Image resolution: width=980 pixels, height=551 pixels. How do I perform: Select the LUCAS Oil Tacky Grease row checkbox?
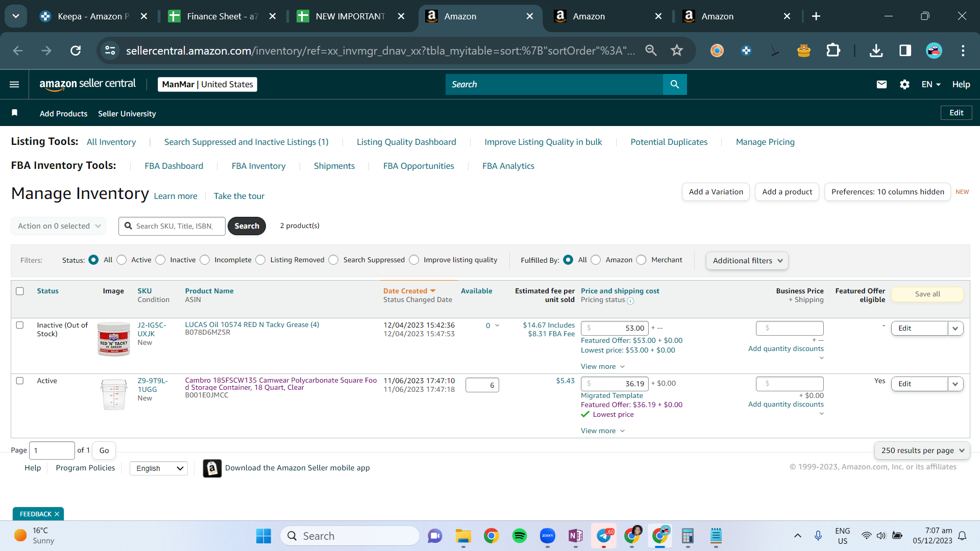click(20, 325)
